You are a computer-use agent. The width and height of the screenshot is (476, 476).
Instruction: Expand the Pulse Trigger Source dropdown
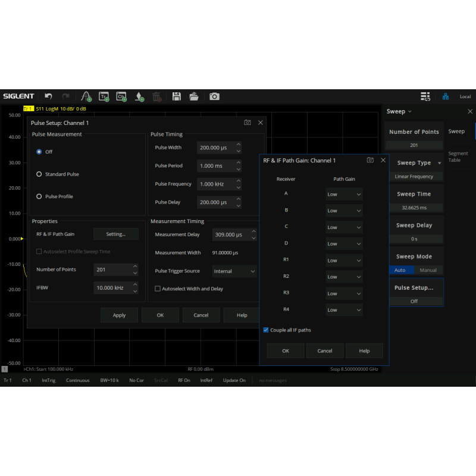tap(234, 271)
